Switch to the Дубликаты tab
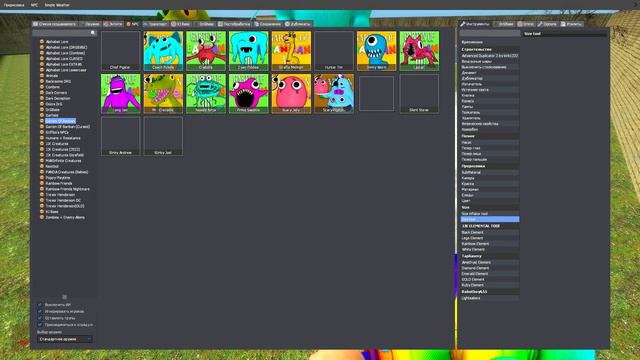The width and height of the screenshot is (640, 360). 298,24
